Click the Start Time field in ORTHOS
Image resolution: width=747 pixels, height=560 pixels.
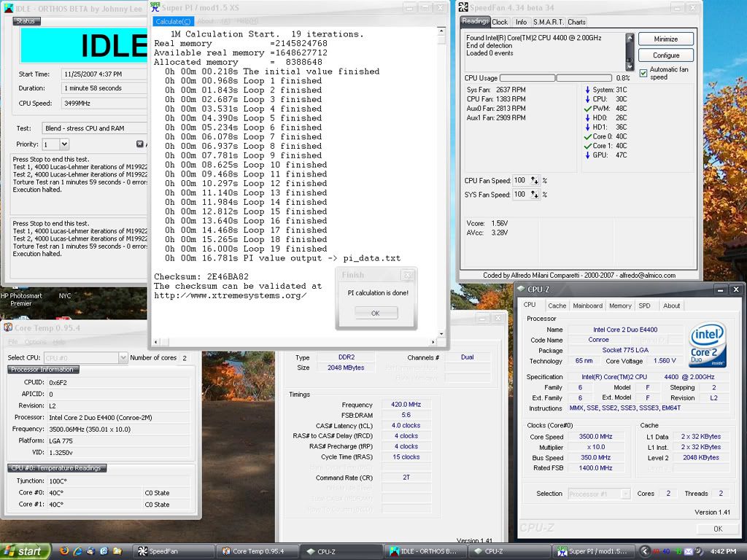pos(104,74)
